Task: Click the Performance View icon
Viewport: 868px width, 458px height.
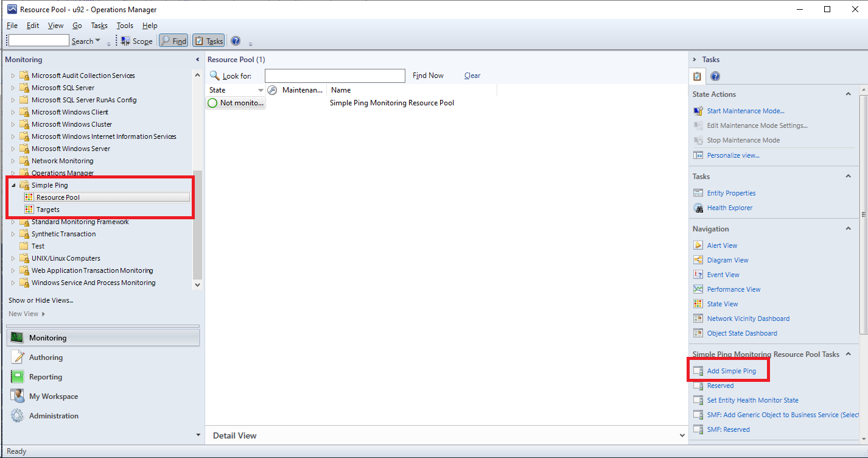Action: (698, 289)
